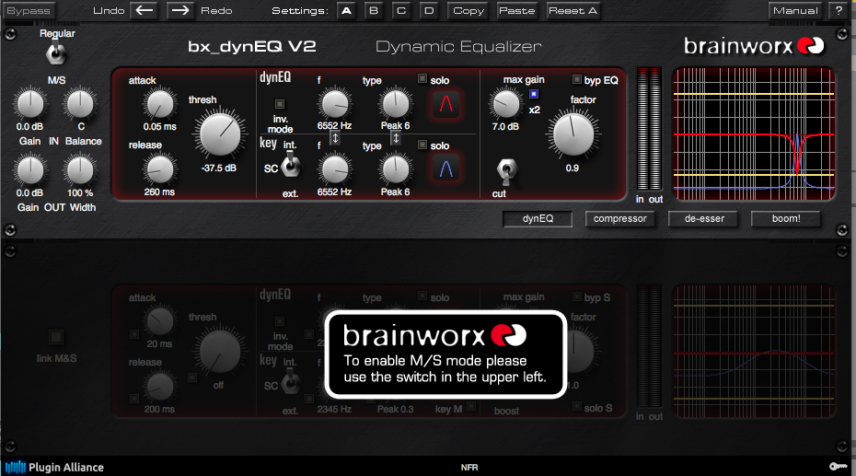
Task: Click the release knob at 260 ms
Action: pyautogui.click(x=160, y=169)
